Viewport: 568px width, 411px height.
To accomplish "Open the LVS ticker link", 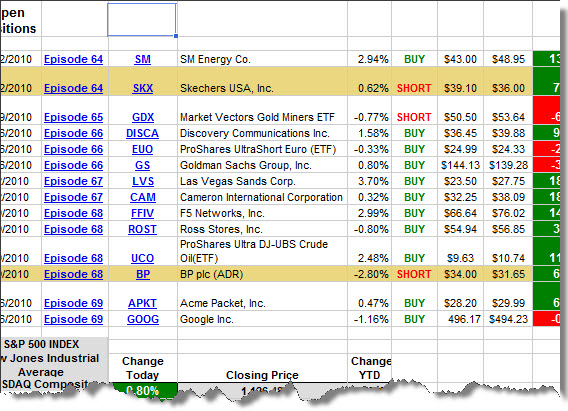I will (x=143, y=181).
